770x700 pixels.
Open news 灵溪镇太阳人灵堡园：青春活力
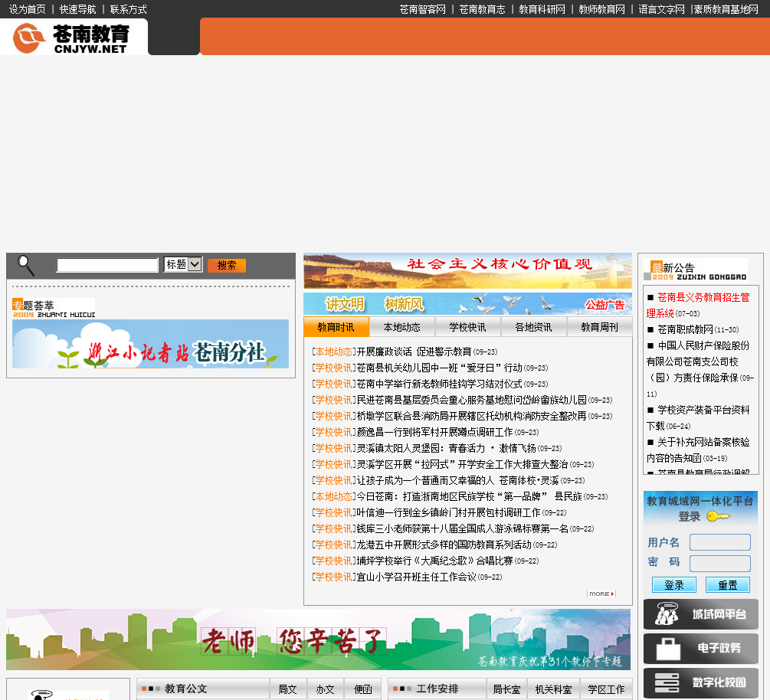(446, 448)
